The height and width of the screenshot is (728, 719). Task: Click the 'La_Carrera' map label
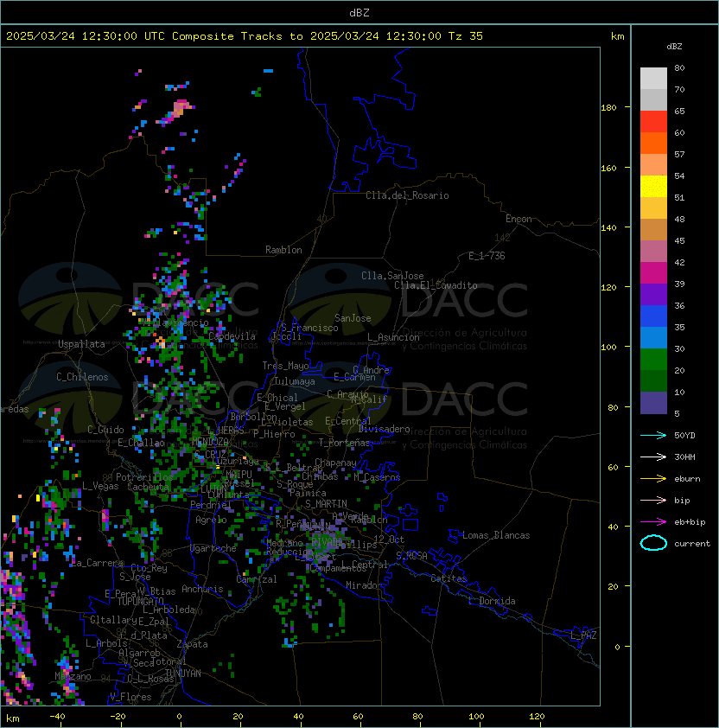click(98, 563)
